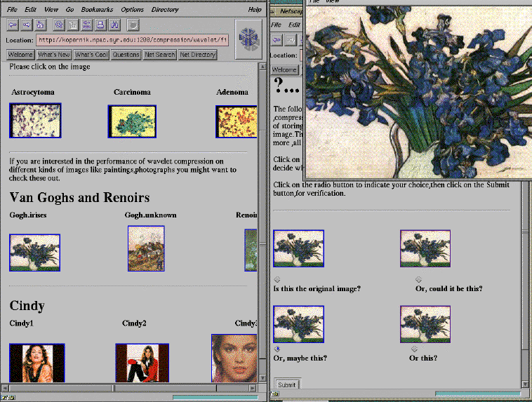Click the Submit button in the right window
Image resolution: width=532 pixels, height=402 pixels.
(x=286, y=384)
